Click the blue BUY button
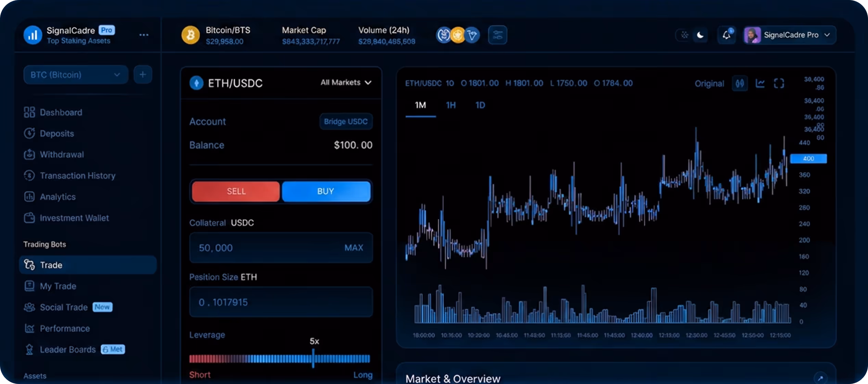The image size is (868, 384). click(x=326, y=191)
